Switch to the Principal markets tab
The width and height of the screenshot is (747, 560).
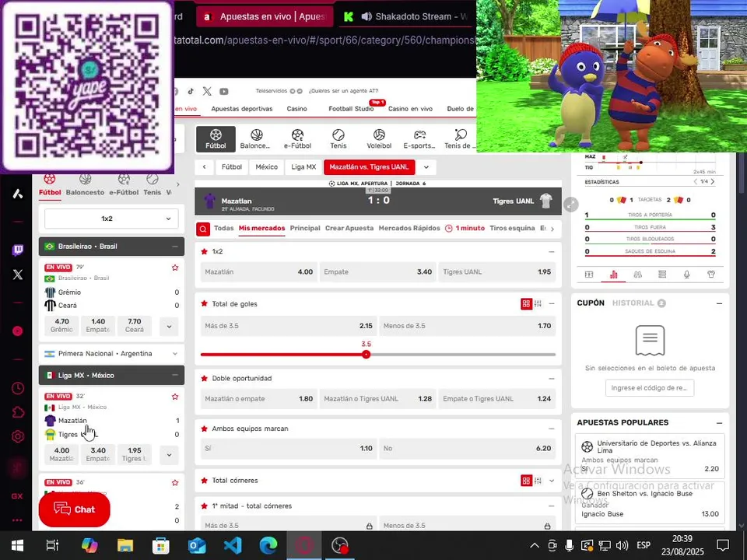305,228
